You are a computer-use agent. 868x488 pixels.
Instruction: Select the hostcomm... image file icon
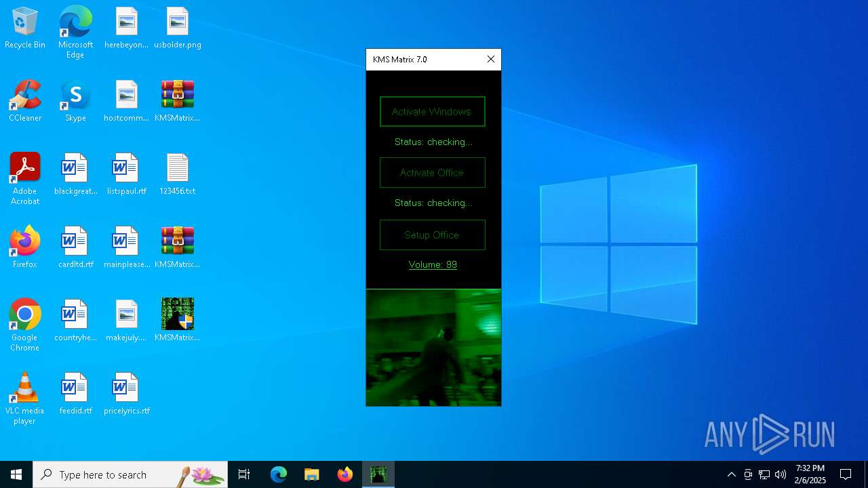(126, 102)
